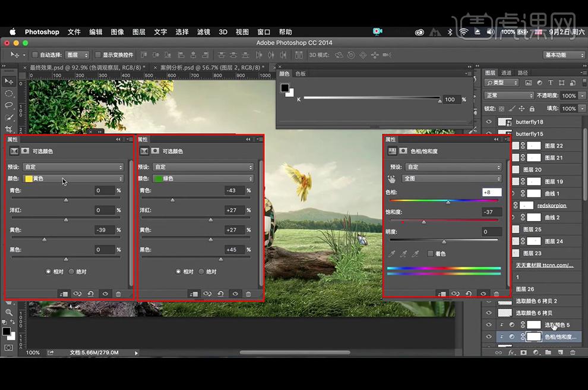Enable Show Transform Controls checkbox

click(x=98, y=55)
